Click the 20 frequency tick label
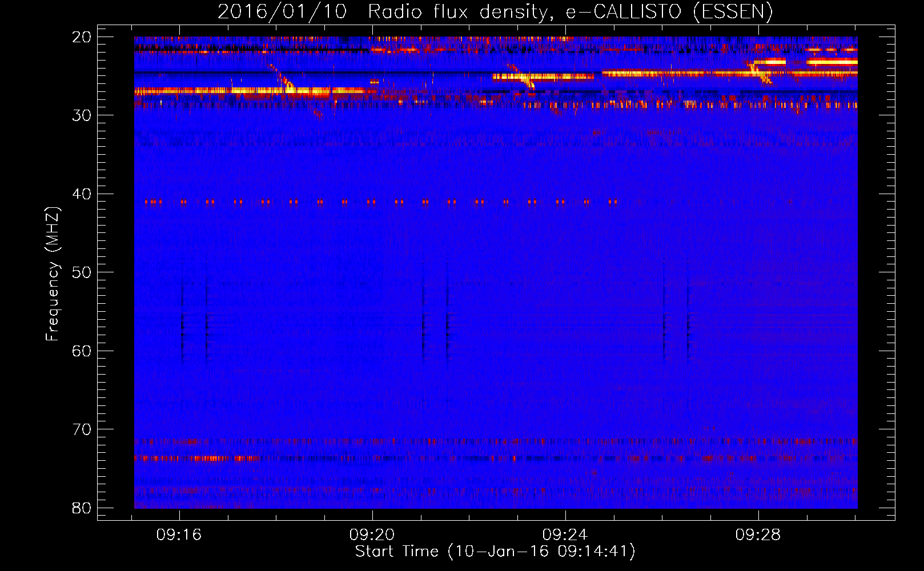This screenshot has width=924, height=571. pyautogui.click(x=82, y=37)
